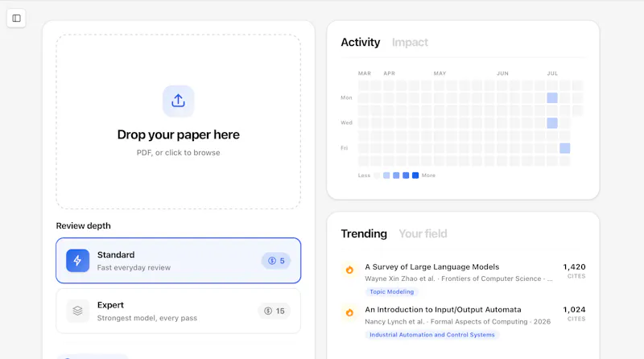Viewport: 644px width, 359px height.
Task: Click 'Fast everyday review' description
Action: [134, 268]
